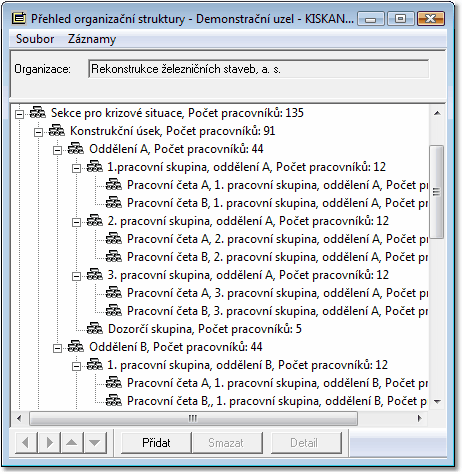This screenshot has height=474, width=462.
Task: Open the Soubor menu
Action: coord(35,39)
